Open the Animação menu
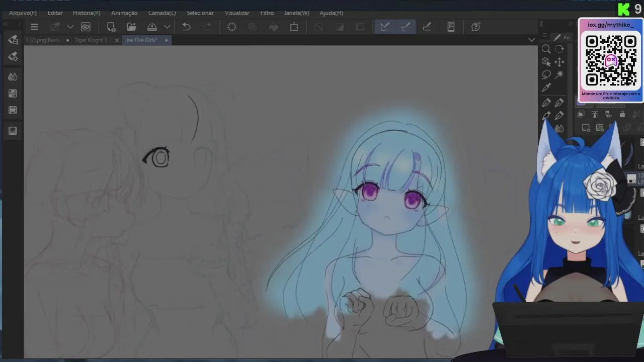The height and width of the screenshot is (362, 644). pos(124,13)
